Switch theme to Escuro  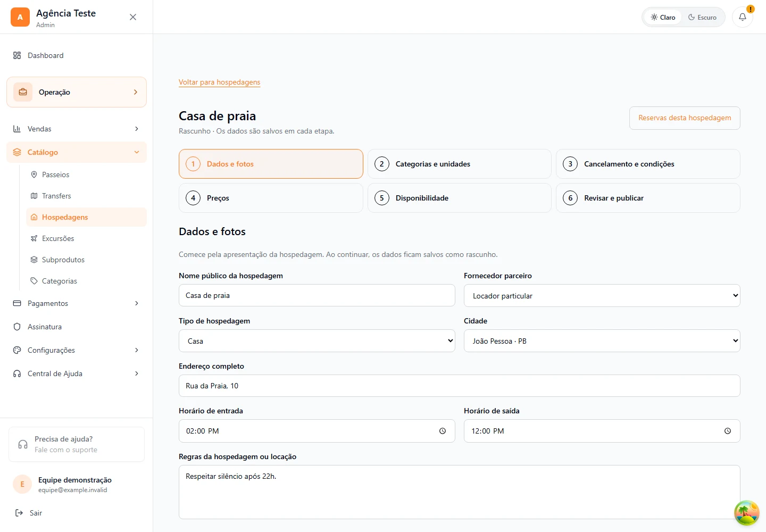702,17
